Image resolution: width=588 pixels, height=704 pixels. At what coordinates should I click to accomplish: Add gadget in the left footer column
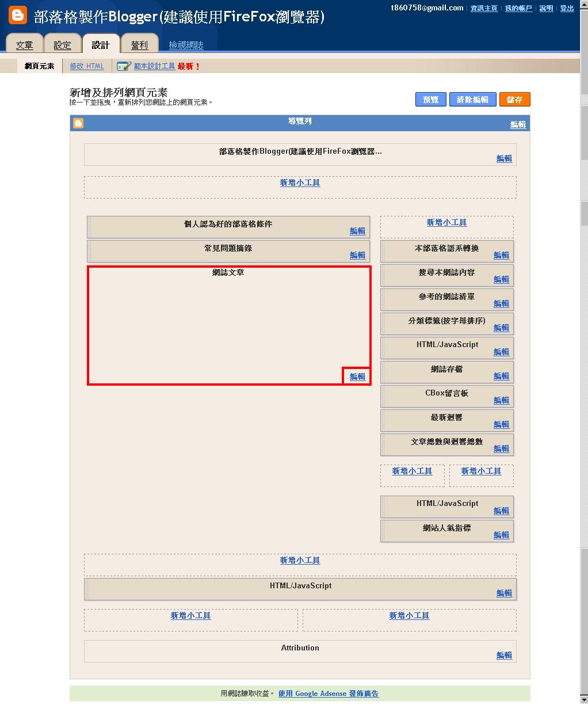point(190,615)
